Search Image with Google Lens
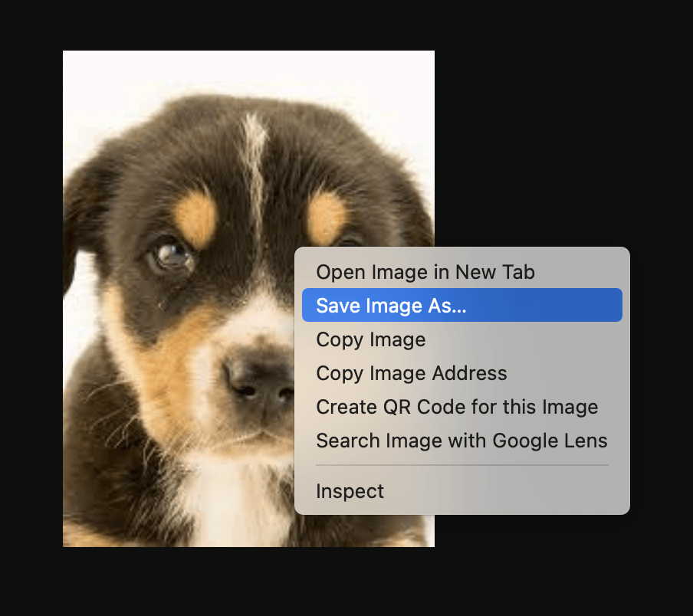693x616 pixels. tap(461, 441)
